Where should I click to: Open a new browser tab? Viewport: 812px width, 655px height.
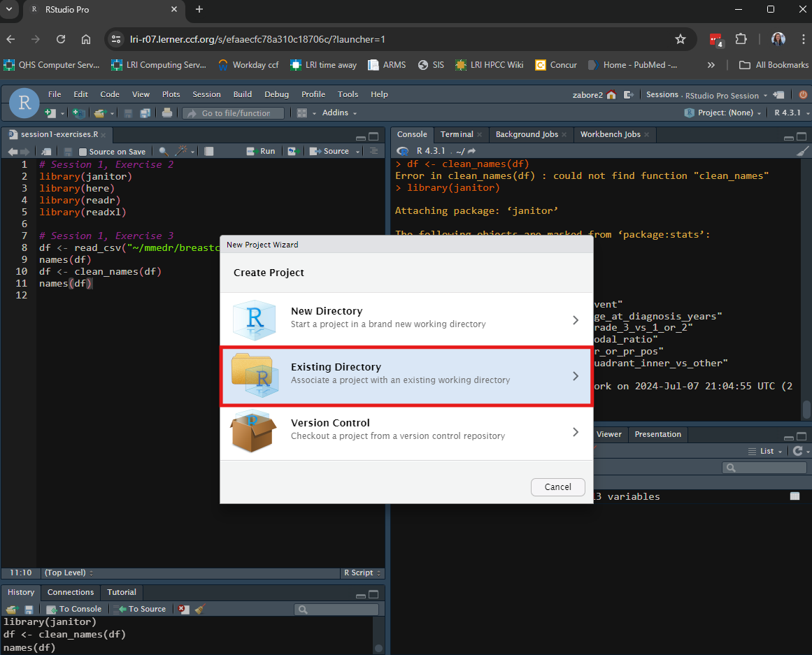199,9
